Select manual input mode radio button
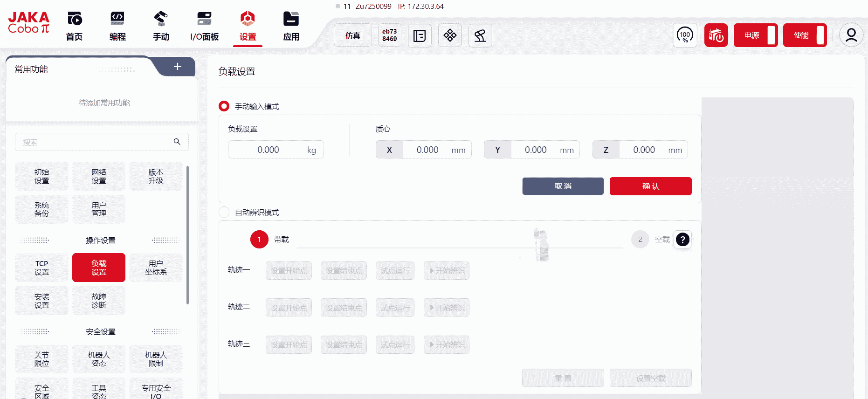868x399 pixels. point(224,106)
